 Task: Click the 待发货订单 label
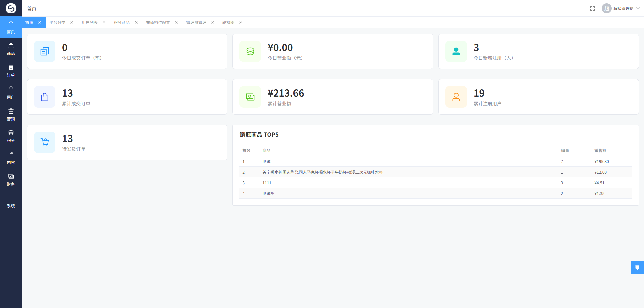tap(74, 149)
